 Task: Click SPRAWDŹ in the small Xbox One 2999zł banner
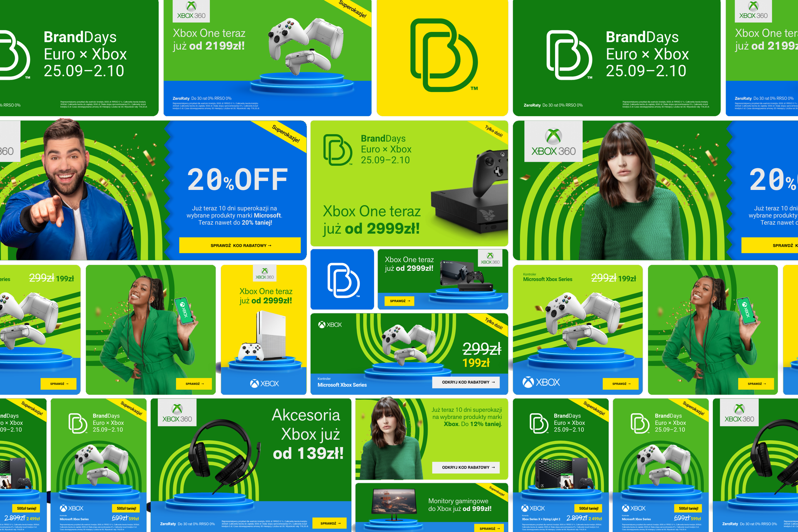pyautogui.click(x=399, y=301)
